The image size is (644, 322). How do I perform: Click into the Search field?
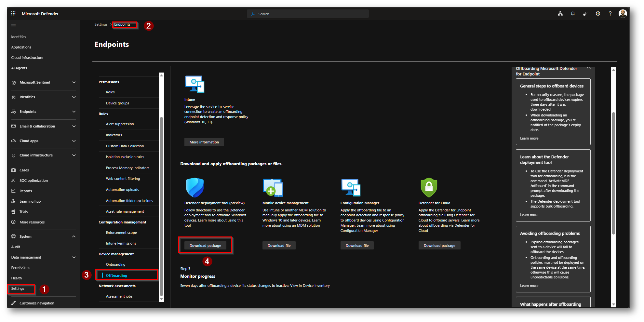(308, 14)
